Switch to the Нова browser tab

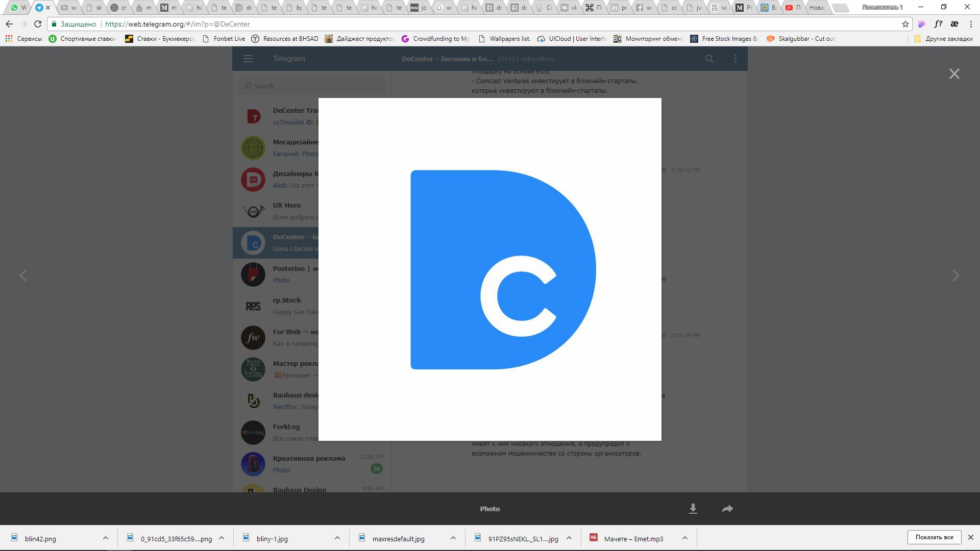coord(817,8)
